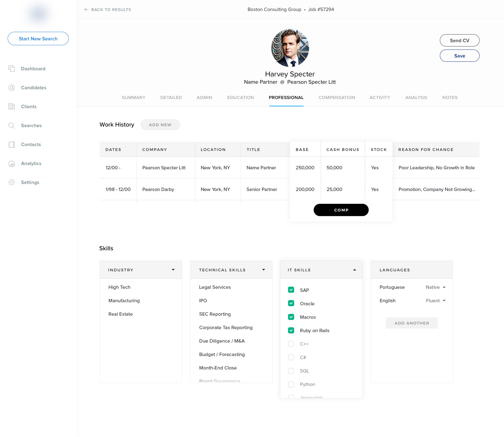The image size is (504, 437).
Task: Open Portuguese proficiency Native dropdown
Action: pyautogui.click(x=436, y=287)
